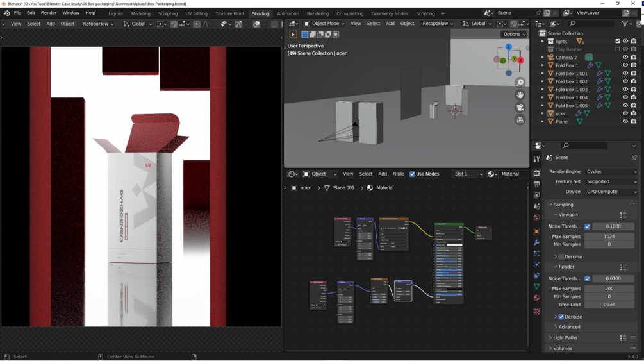The height and width of the screenshot is (361, 644).
Task: Toggle Viewport Noise Threshold checkbox
Action: point(587,226)
